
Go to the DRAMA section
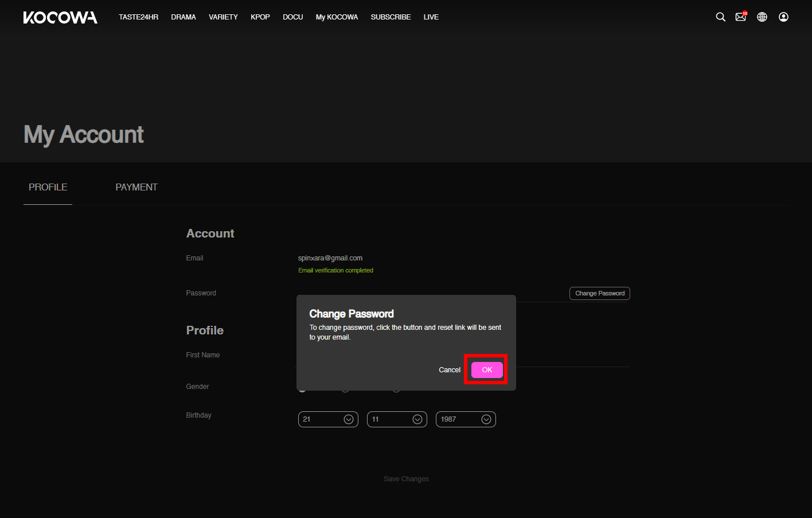coord(184,17)
